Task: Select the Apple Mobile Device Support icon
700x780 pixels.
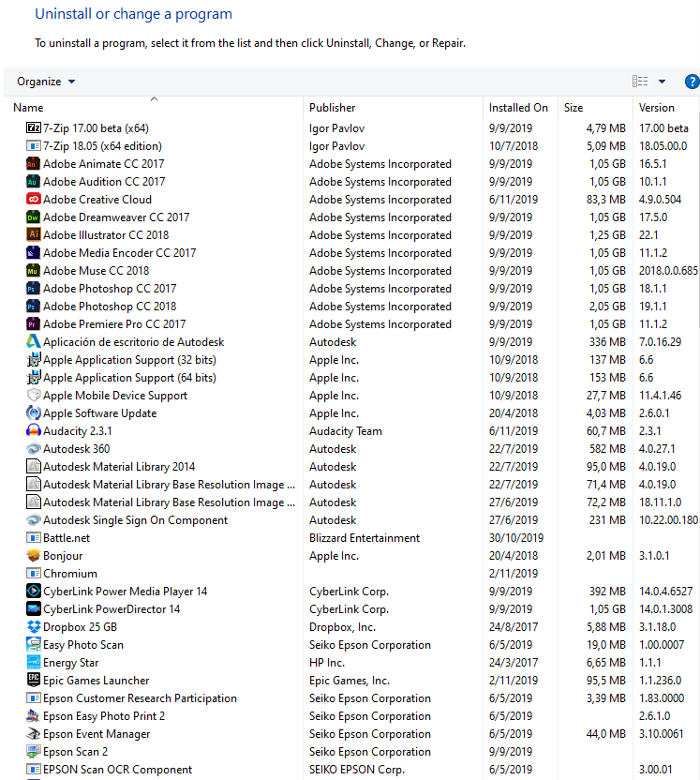Action: pos(34,396)
